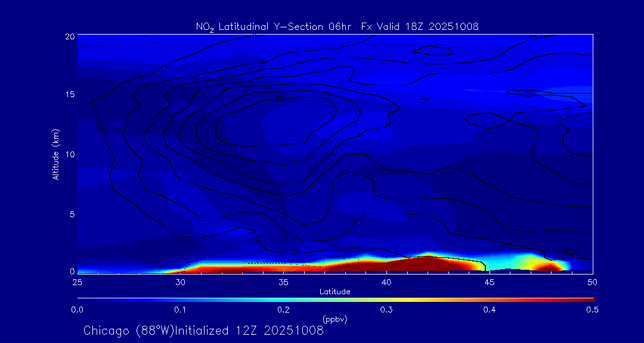644x343 pixels.
Task: Click the x-axis tick label '50'
Action: pyautogui.click(x=593, y=282)
